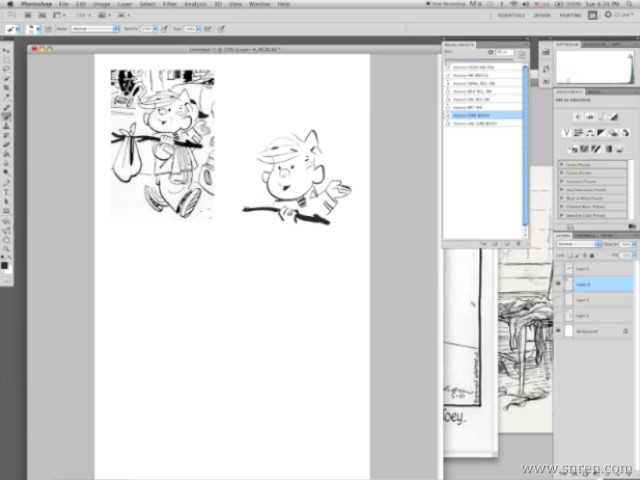Switch to the Navigator tab
Viewport: 640px width, 480px height.
pos(594,44)
